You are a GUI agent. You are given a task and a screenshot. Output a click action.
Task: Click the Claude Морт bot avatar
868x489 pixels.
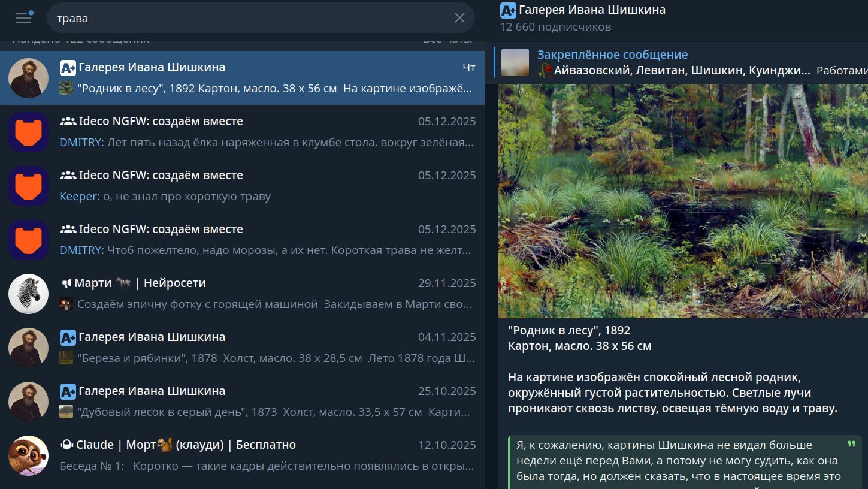click(28, 455)
